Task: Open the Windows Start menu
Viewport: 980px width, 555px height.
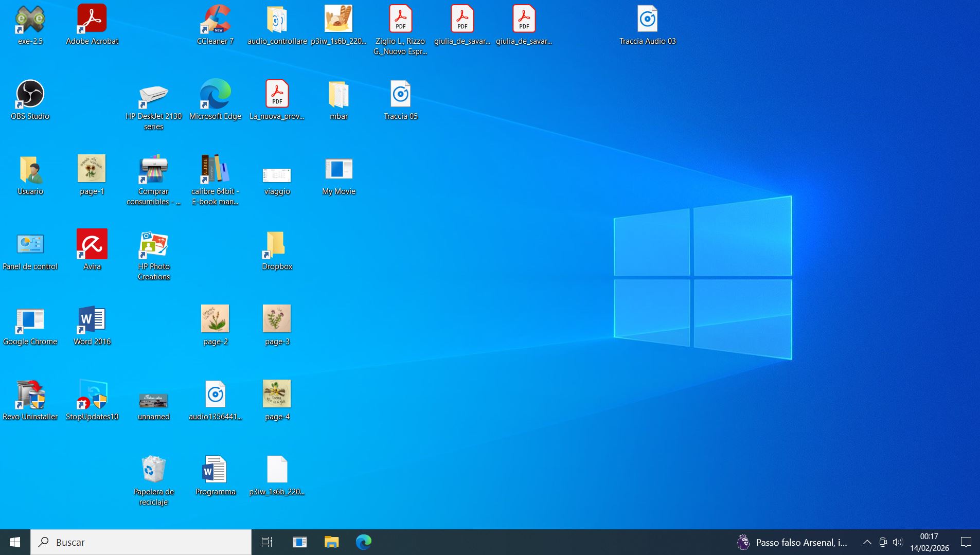Action: click(15, 542)
